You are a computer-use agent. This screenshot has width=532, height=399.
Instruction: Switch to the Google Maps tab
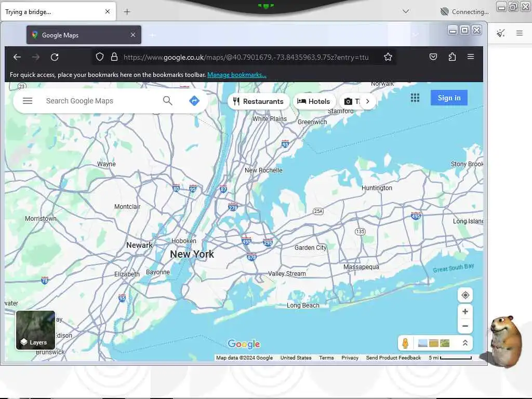click(84, 35)
